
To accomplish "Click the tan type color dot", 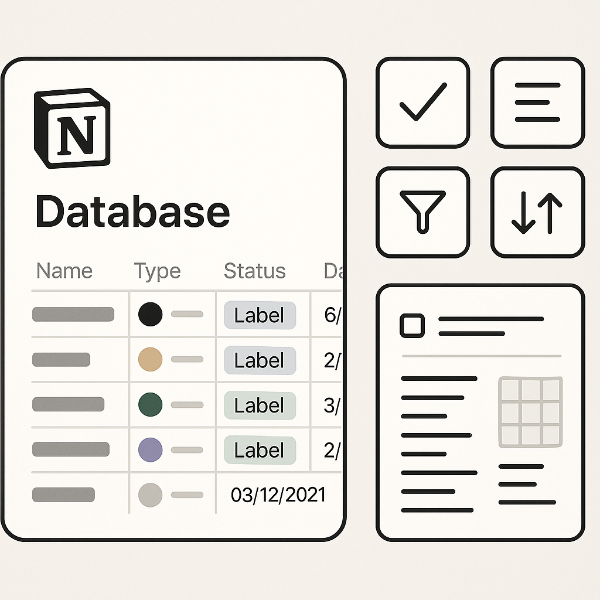I will pyautogui.click(x=150, y=359).
